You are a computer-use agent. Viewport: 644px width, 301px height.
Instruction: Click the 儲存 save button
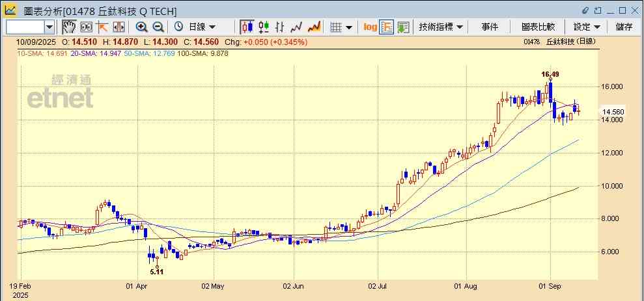(624, 27)
